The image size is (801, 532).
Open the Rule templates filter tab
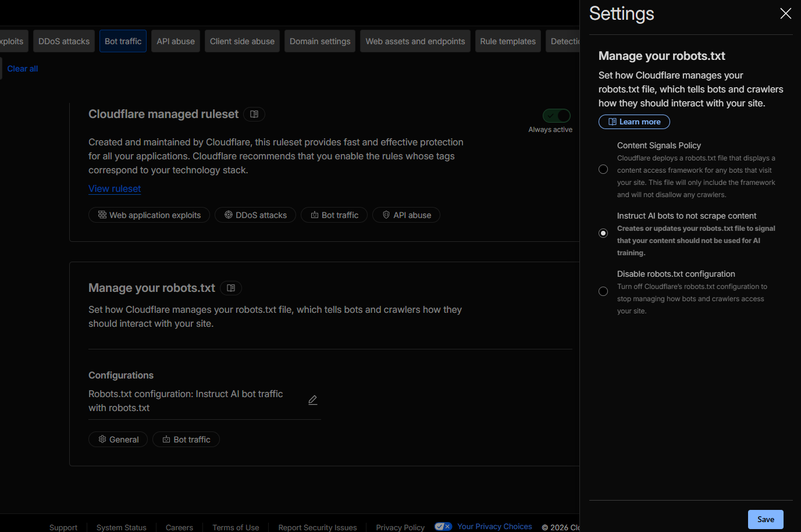tap(508, 41)
